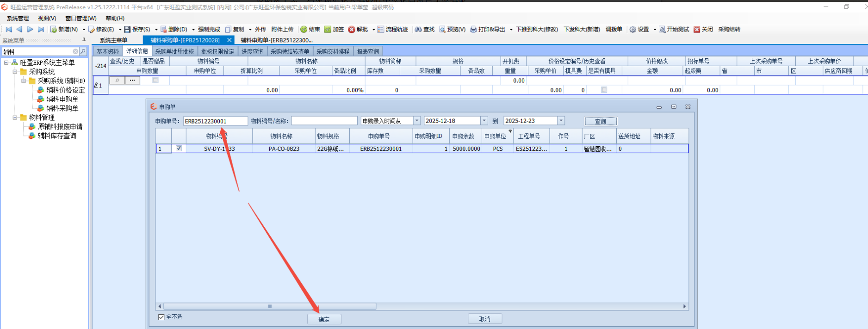Viewport: 868px width, 329px height.
Task: Click the 新增(N) add toolbar icon
Action: click(x=54, y=29)
